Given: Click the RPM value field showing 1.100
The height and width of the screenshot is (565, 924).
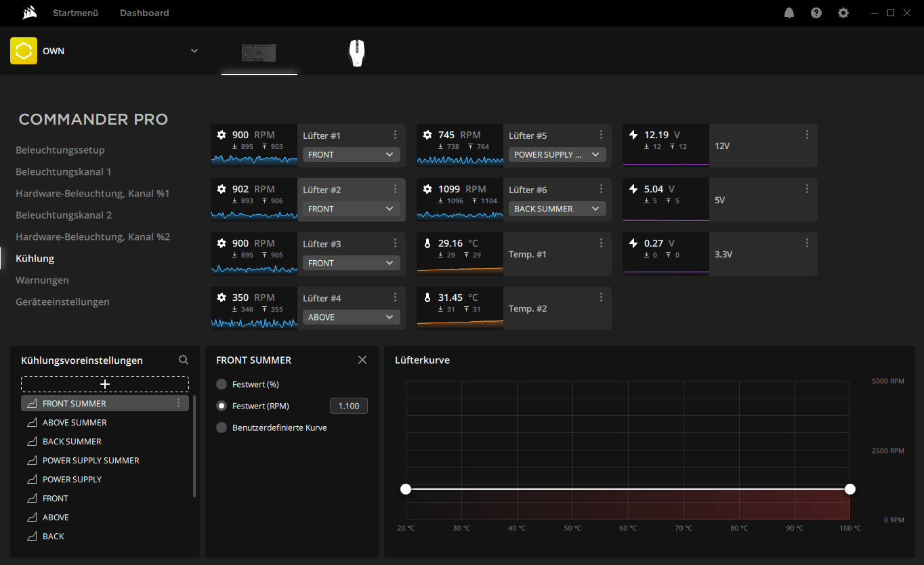Looking at the screenshot, I should pos(348,406).
